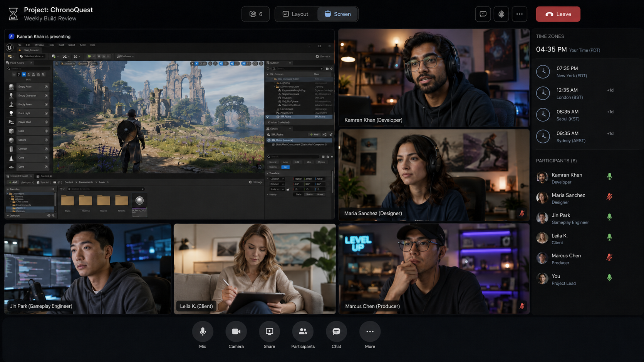Toggle the Camera button on or off
The image size is (644, 362).
tap(236, 331)
